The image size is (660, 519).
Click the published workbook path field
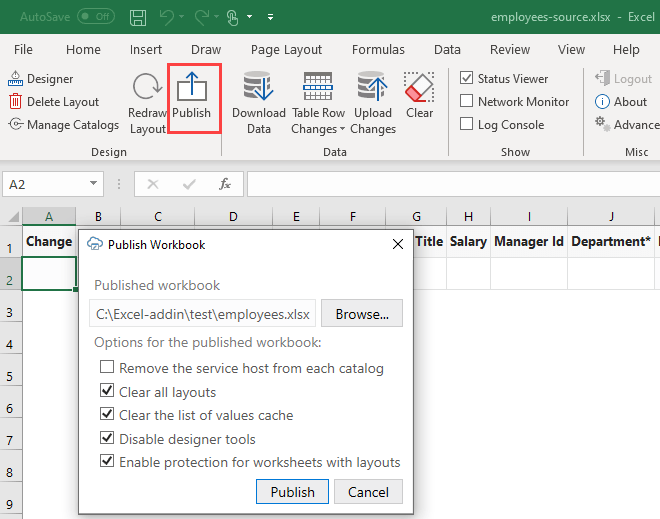[x=202, y=314]
